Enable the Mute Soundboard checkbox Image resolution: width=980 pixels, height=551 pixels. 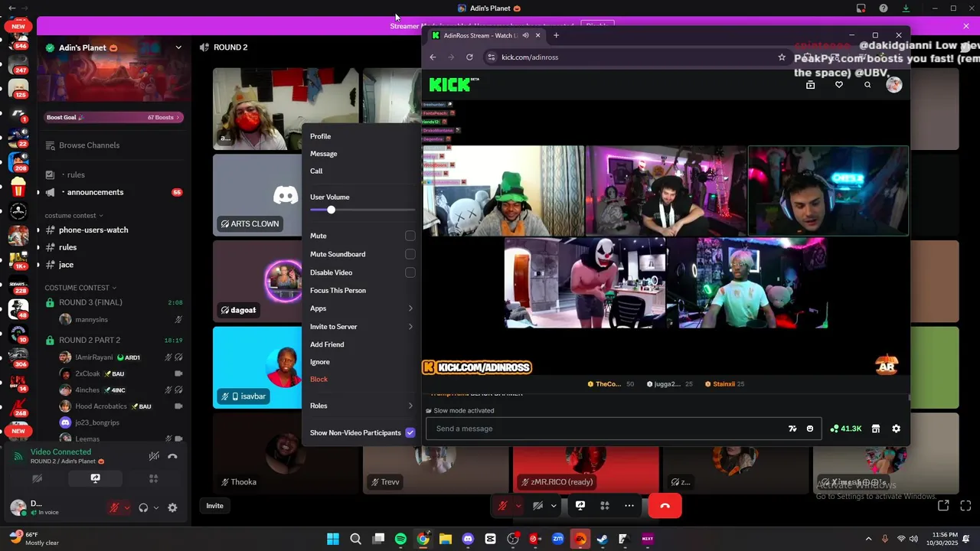pyautogui.click(x=410, y=254)
